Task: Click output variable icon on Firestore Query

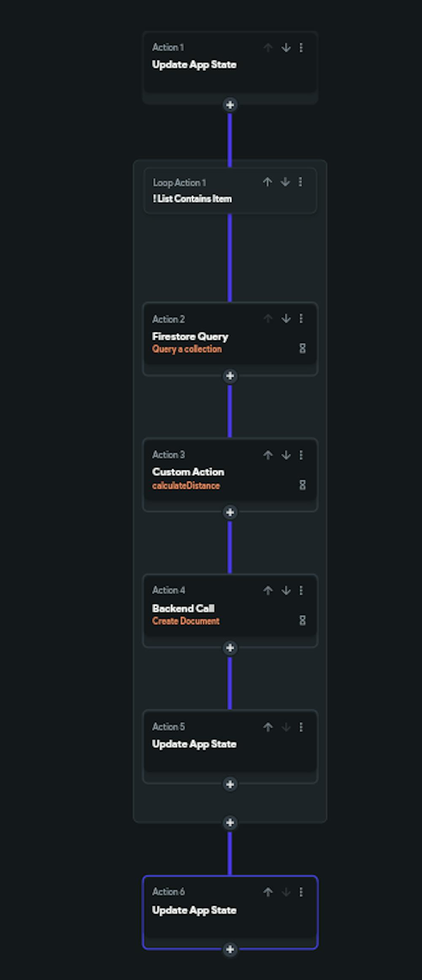Action: (x=303, y=348)
